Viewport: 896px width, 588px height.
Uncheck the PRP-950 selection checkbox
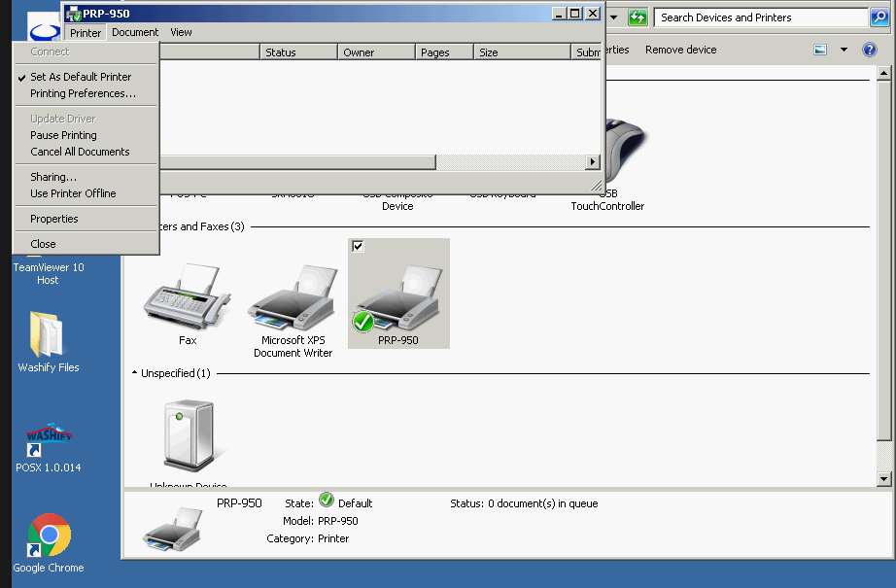[x=357, y=246]
